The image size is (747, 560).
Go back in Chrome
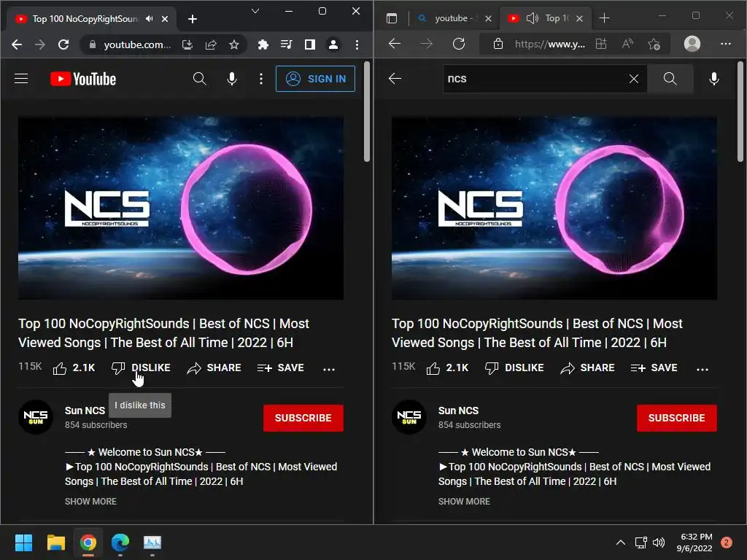(17, 44)
